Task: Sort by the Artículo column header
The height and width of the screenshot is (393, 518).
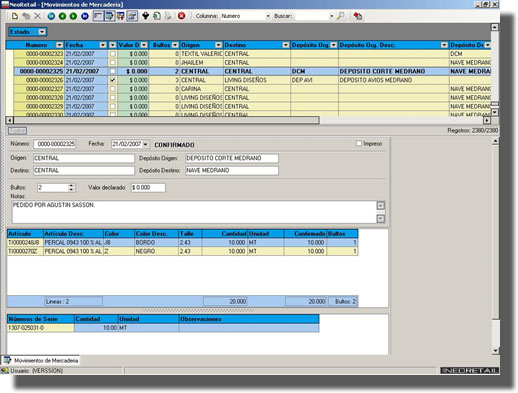Action: point(25,234)
